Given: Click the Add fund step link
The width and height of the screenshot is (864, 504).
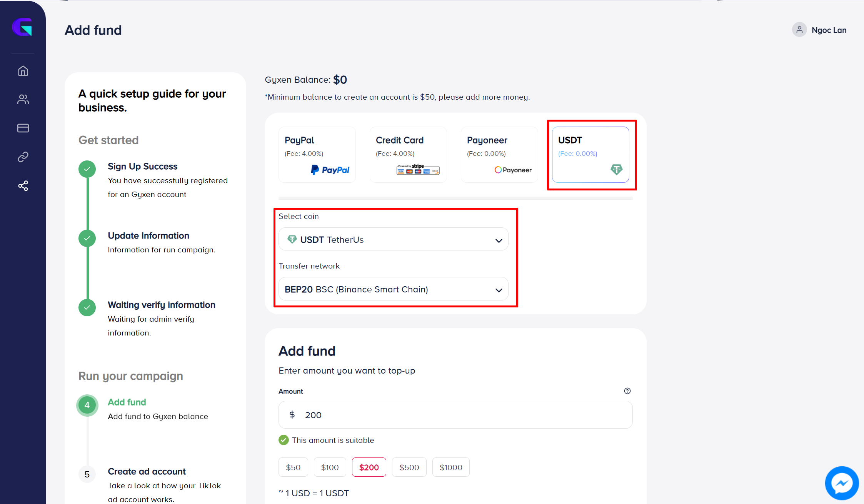Looking at the screenshot, I should 127,402.
